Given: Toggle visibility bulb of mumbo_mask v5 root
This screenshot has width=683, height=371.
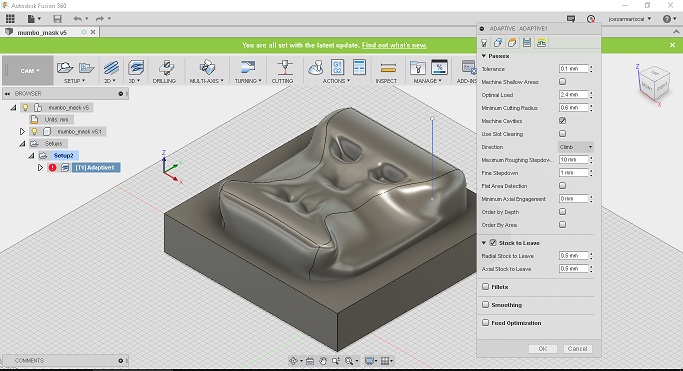Looking at the screenshot, I should [25, 107].
